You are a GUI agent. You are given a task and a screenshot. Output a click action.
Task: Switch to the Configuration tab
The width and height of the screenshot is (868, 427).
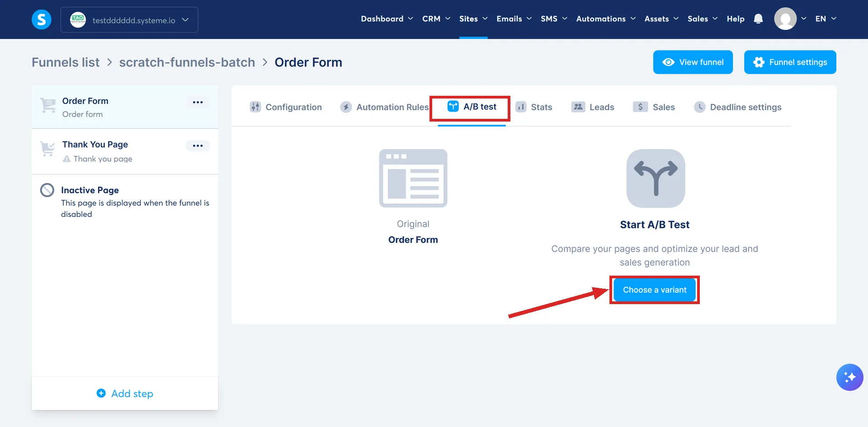coord(286,107)
